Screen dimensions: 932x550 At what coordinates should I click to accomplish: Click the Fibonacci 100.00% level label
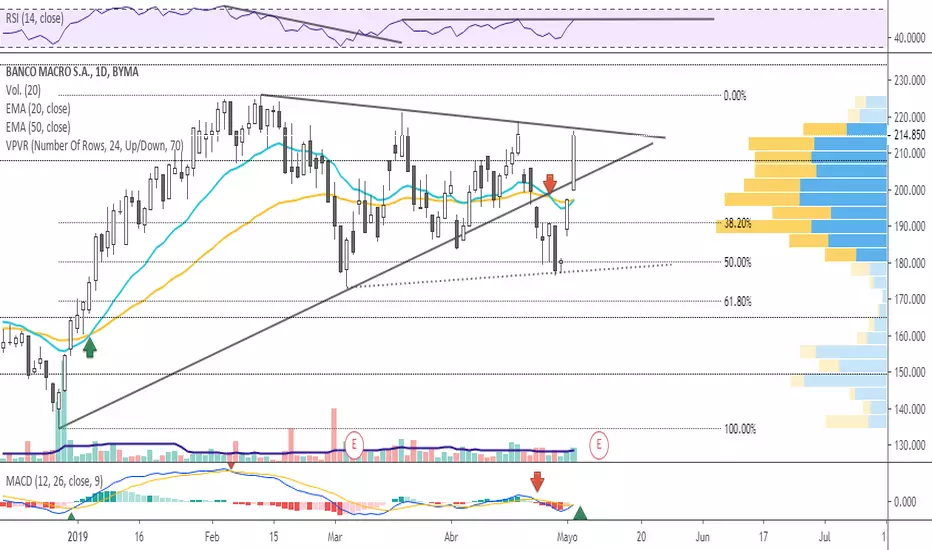pyautogui.click(x=740, y=429)
